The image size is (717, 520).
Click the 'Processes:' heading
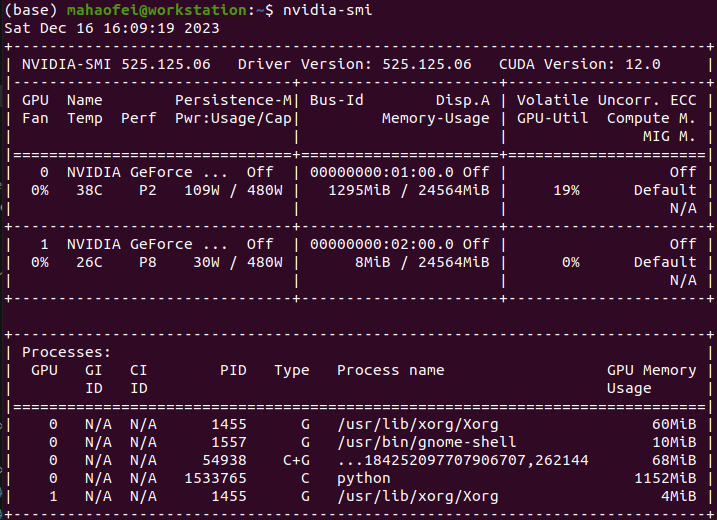click(66, 352)
